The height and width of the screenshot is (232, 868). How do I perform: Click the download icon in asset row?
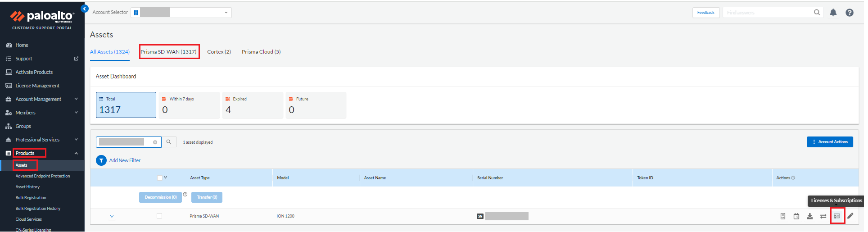[x=809, y=216]
